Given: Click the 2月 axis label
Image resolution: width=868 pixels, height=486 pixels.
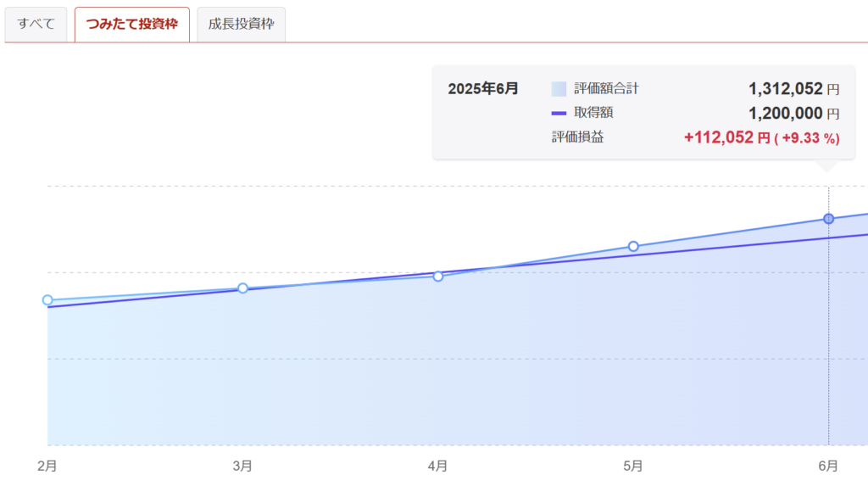Looking at the screenshot, I should [x=47, y=466].
